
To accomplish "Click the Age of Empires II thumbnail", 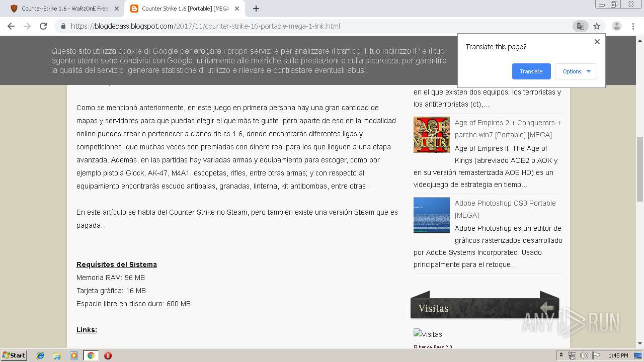I will pyautogui.click(x=432, y=135).
